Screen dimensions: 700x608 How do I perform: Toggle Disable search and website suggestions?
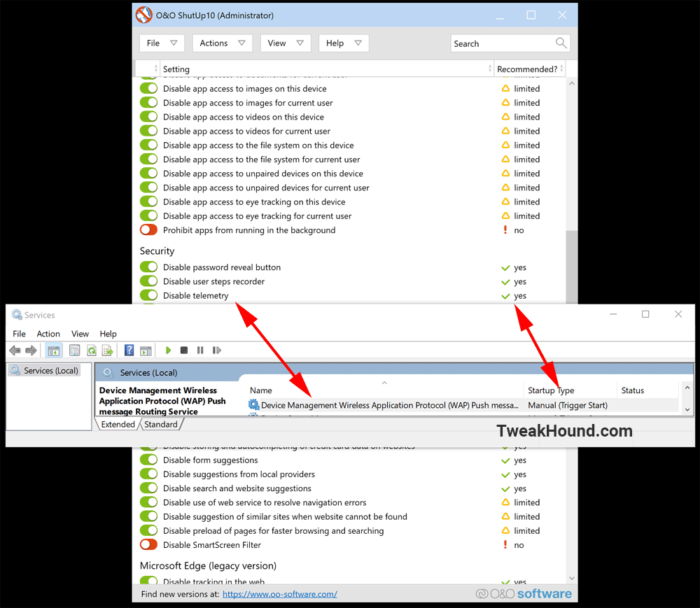tap(148, 488)
